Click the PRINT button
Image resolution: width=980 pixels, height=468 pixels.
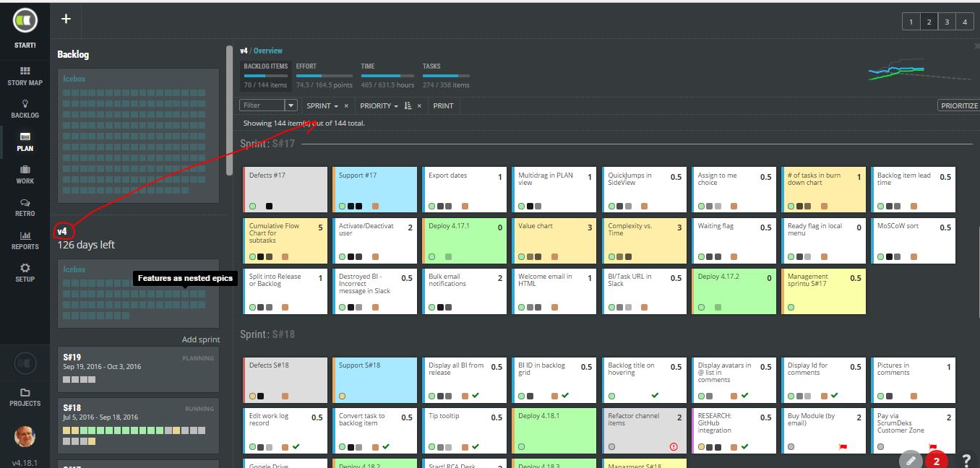[443, 105]
